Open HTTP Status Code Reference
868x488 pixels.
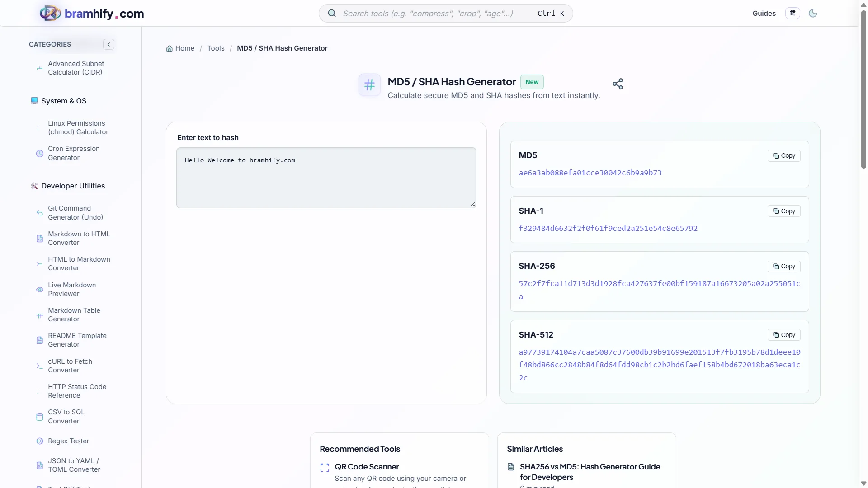click(77, 391)
